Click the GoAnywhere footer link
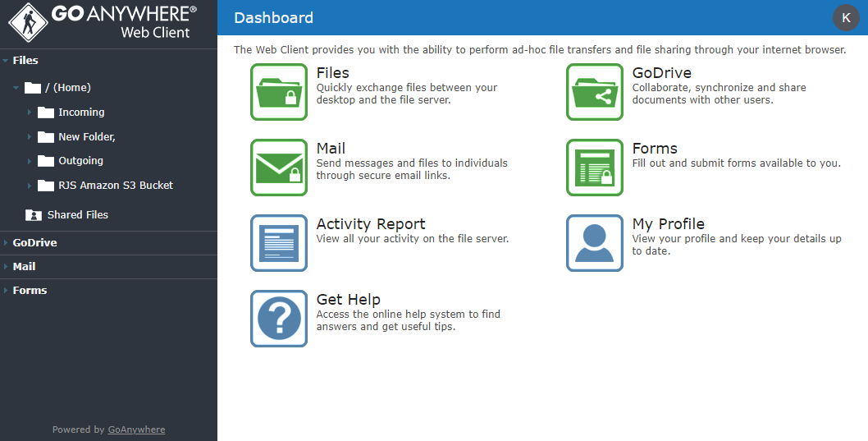 click(x=136, y=430)
